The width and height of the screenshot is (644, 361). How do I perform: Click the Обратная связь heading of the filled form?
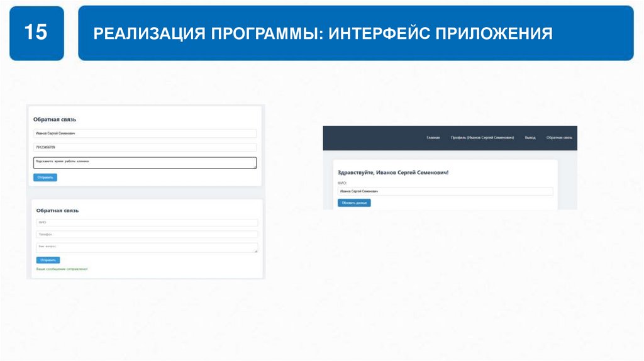click(55, 119)
